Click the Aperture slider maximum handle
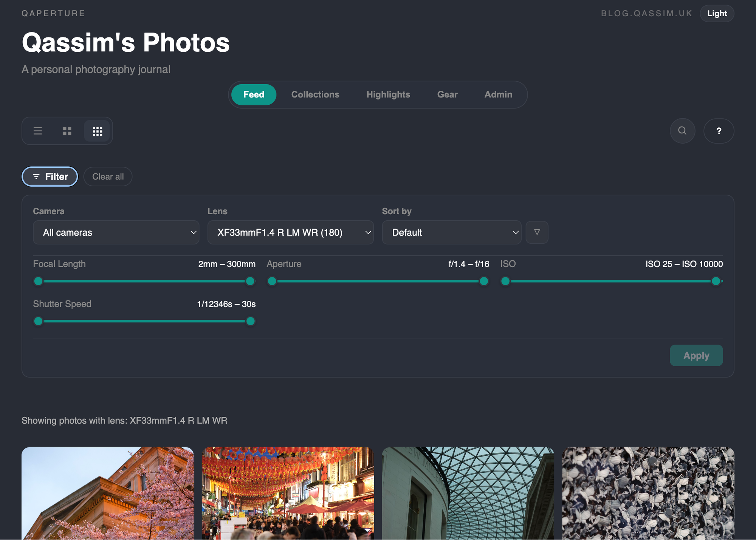This screenshot has width=756, height=540. coord(483,281)
